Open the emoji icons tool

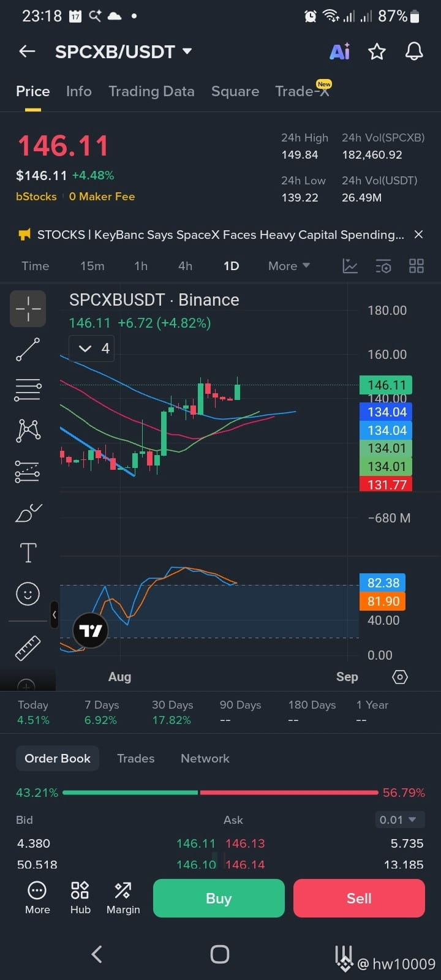pyautogui.click(x=28, y=594)
